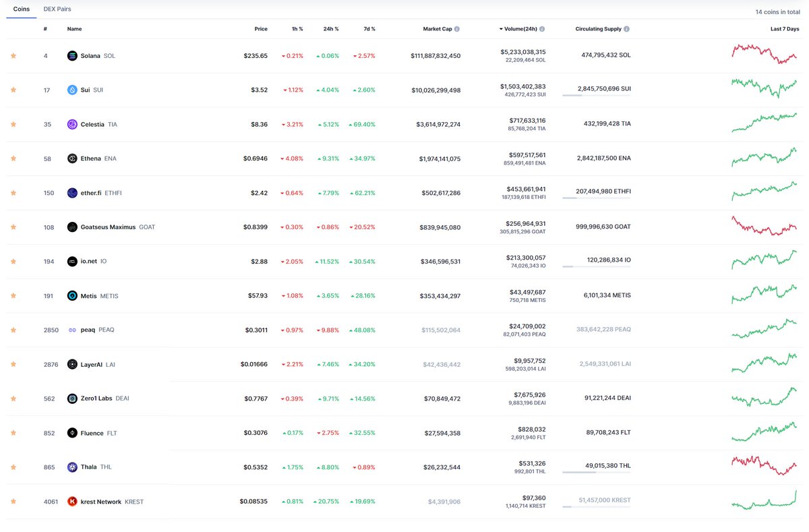
Task: Open the Celestia coin logo
Action: (x=72, y=124)
